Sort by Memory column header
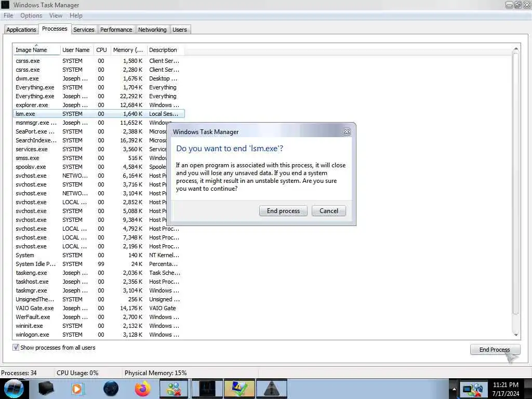The image size is (532, 399). [128, 50]
